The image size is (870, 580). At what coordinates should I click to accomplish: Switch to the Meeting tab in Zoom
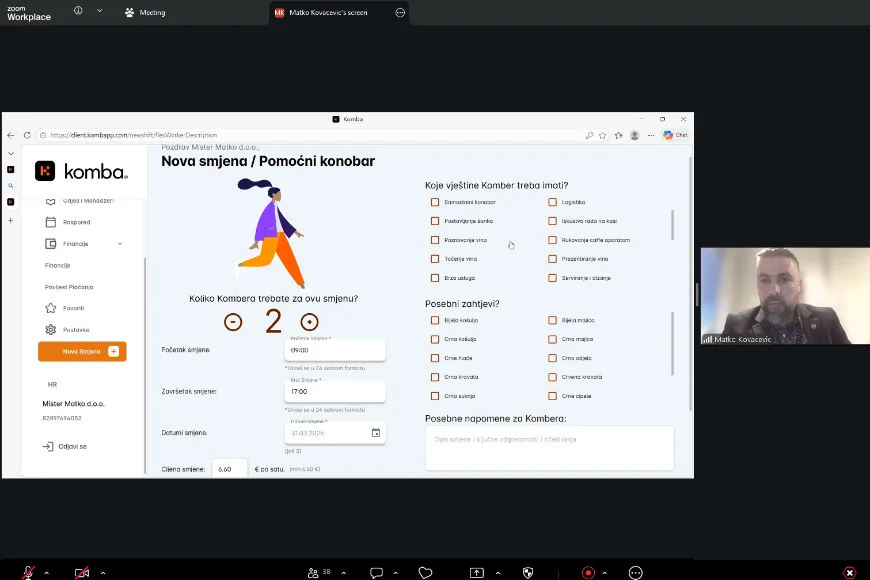point(146,13)
